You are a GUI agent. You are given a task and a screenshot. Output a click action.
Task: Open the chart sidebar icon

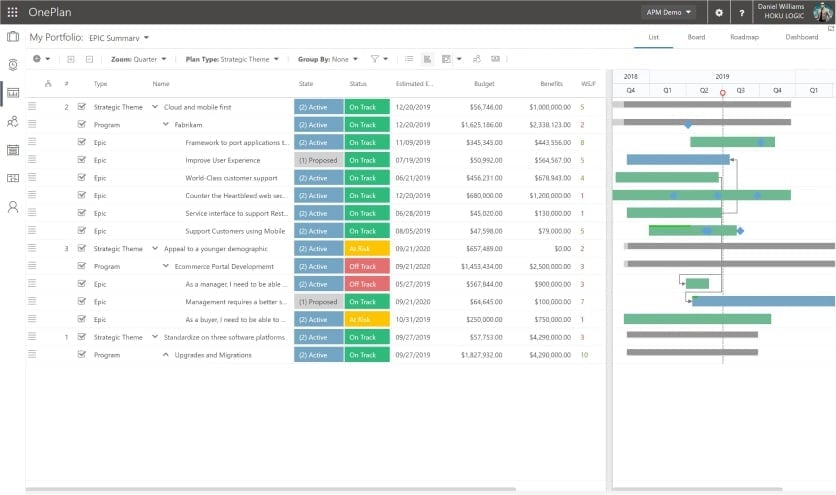click(x=13, y=93)
